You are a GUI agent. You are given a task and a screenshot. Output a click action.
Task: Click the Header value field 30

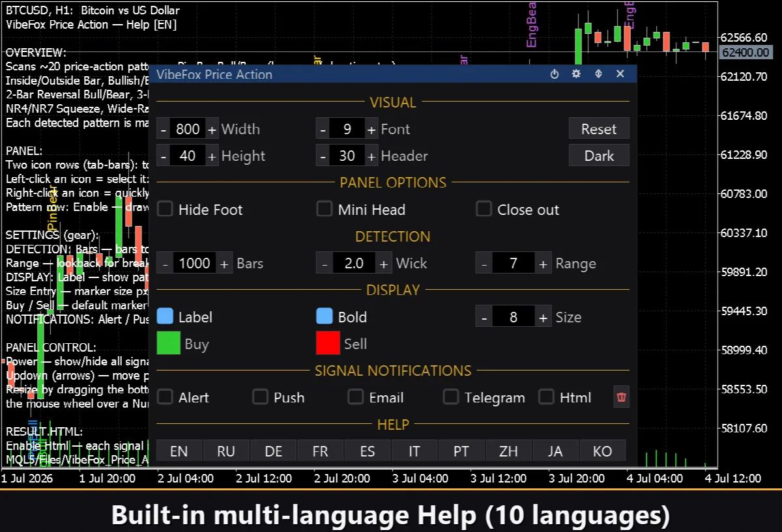pos(347,156)
